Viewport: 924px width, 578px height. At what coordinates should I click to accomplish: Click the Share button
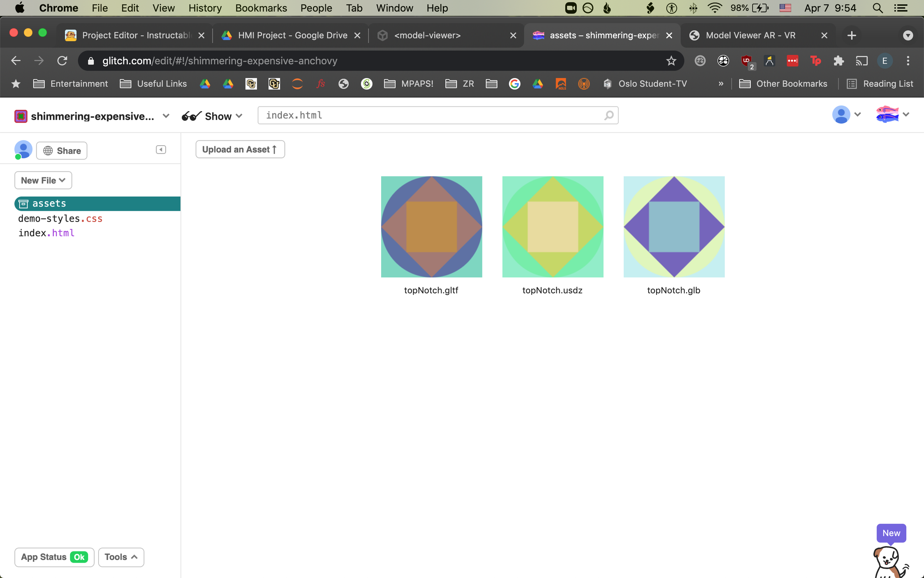pyautogui.click(x=62, y=151)
